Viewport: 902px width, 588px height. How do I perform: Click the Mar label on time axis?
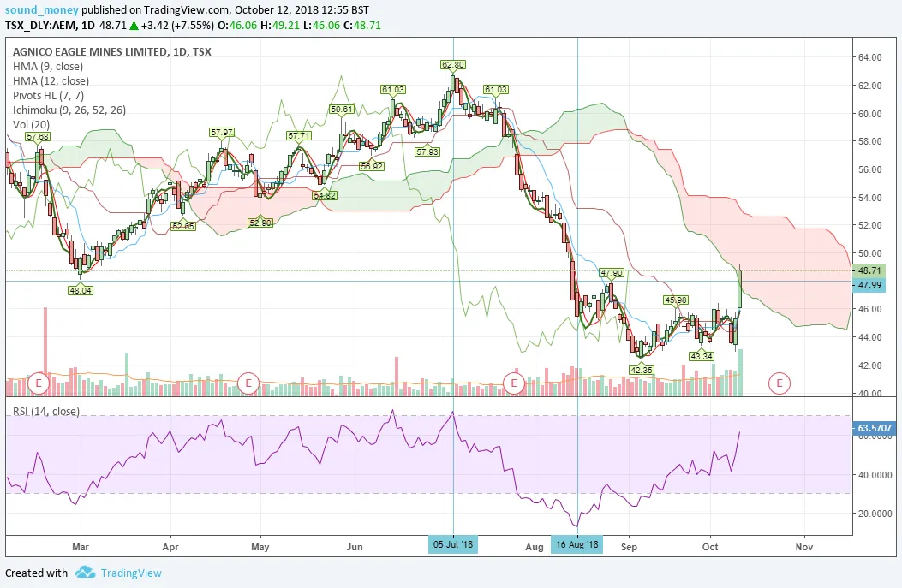pos(81,547)
